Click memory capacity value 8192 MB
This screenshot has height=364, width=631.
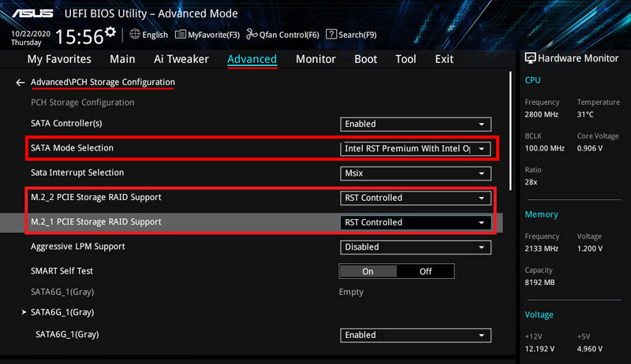tap(540, 282)
